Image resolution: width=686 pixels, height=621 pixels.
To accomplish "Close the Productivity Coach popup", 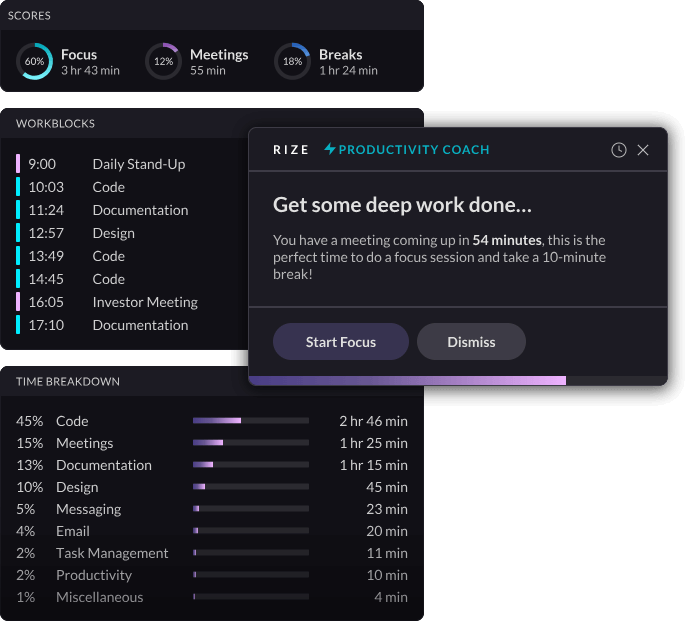I will point(643,150).
